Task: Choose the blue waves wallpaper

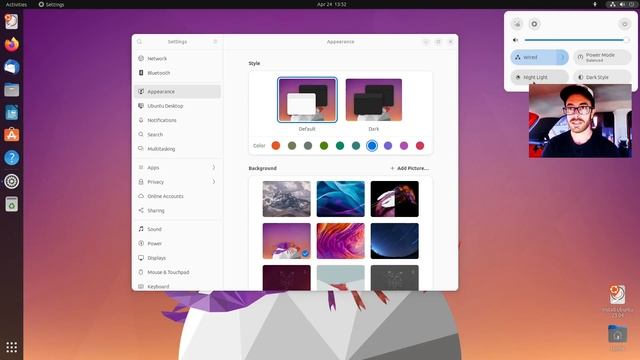Action: (340, 199)
